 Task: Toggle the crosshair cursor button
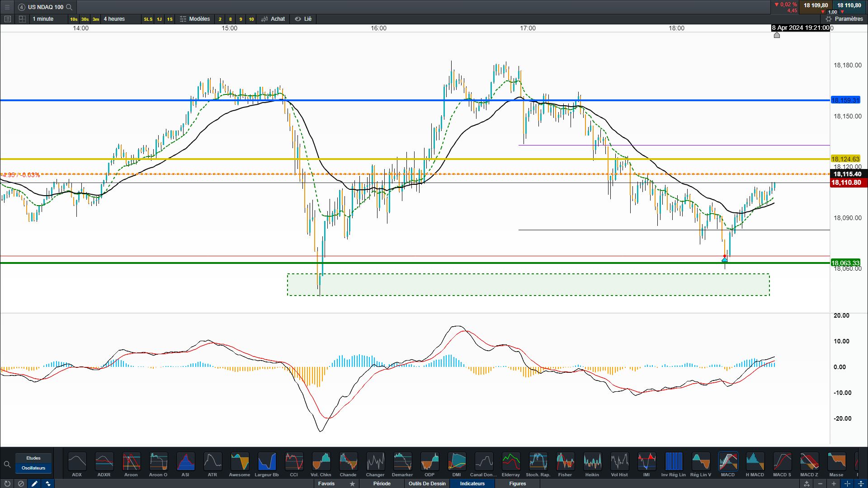click(x=847, y=483)
